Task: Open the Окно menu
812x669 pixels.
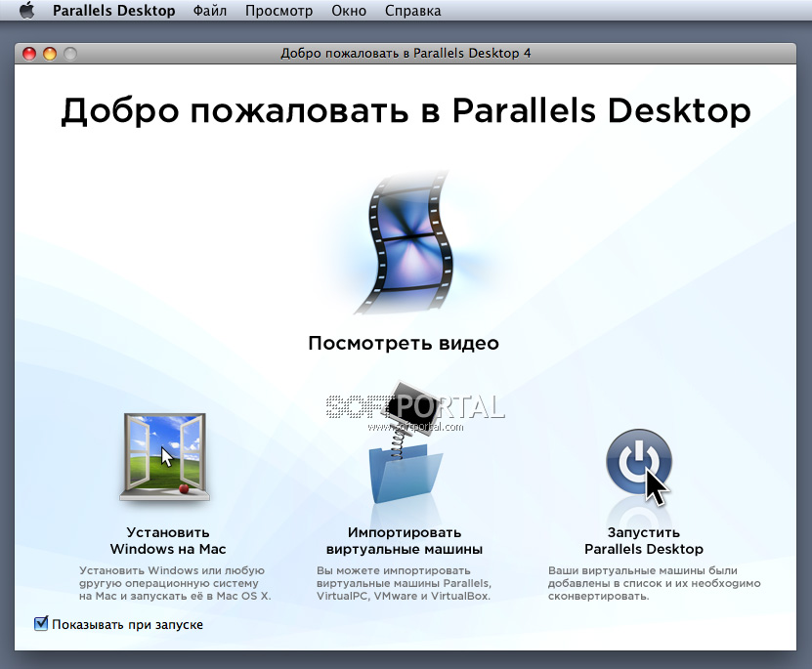Action: pyautogui.click(x=349, y=11)
